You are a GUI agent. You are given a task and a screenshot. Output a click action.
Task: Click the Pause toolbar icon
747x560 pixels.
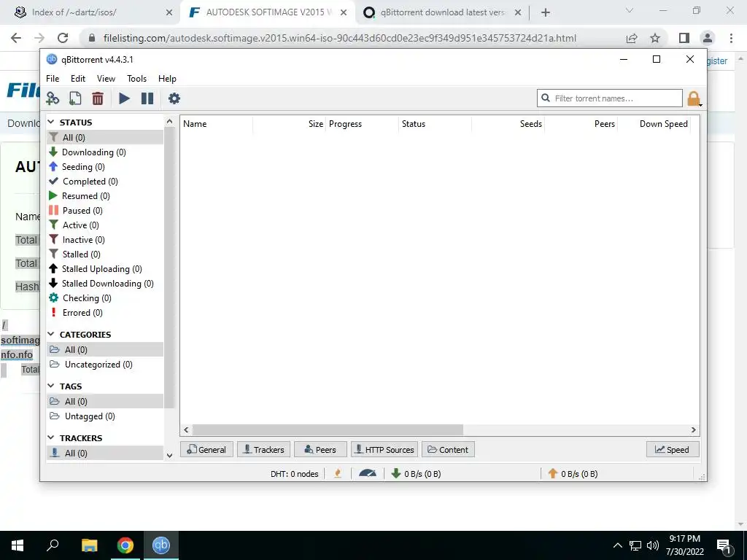coord(147,98)
